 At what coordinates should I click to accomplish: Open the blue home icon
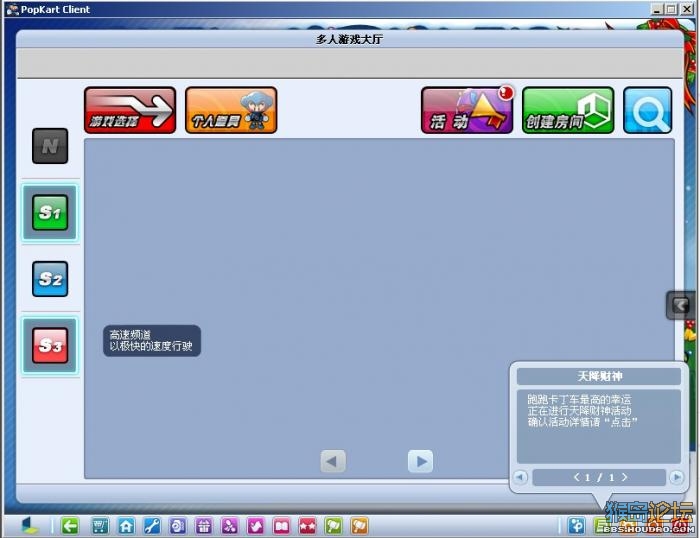pyautogui.click(x=126, y=526)
